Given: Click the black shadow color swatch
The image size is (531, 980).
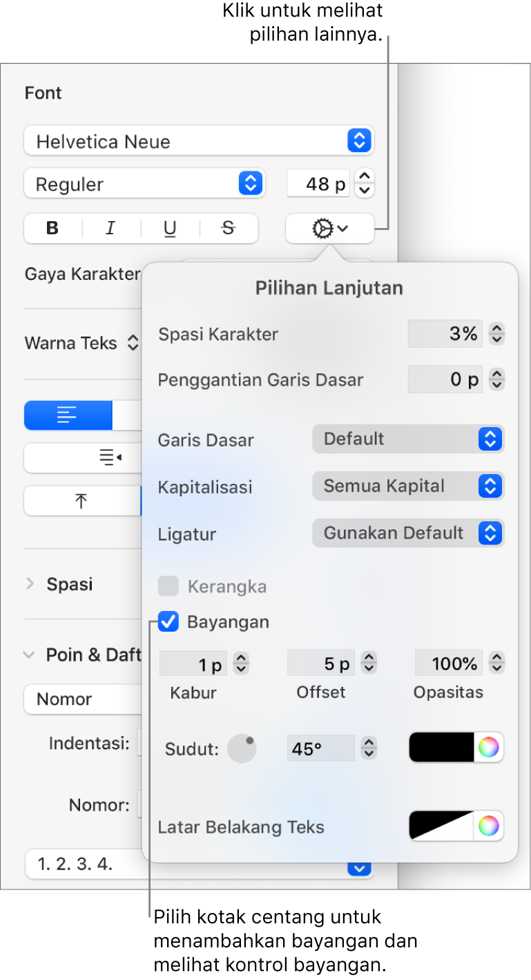Looking at the screenshot, I should (442, 748).
